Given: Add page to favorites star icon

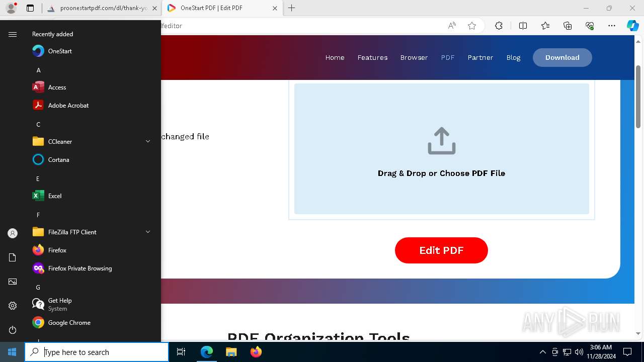Looking at the screenshot, I should point(472,26).
